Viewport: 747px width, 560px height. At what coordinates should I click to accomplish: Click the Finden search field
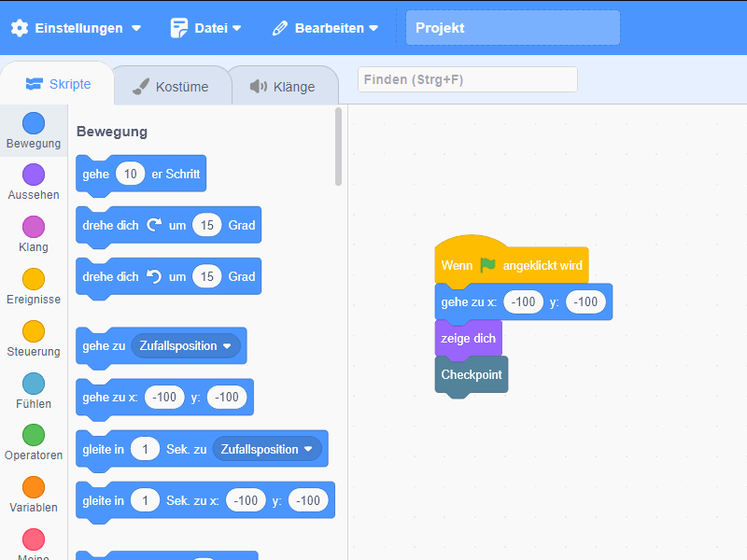tap(468, 79)
